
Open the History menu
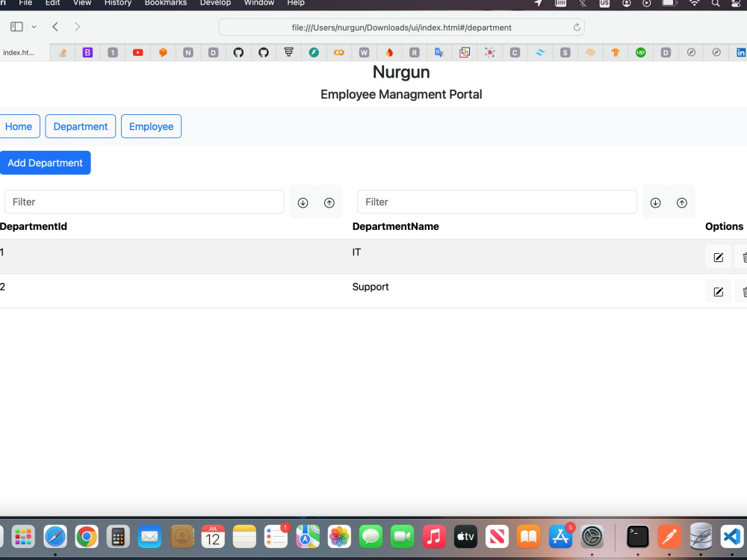coord(118,3)
